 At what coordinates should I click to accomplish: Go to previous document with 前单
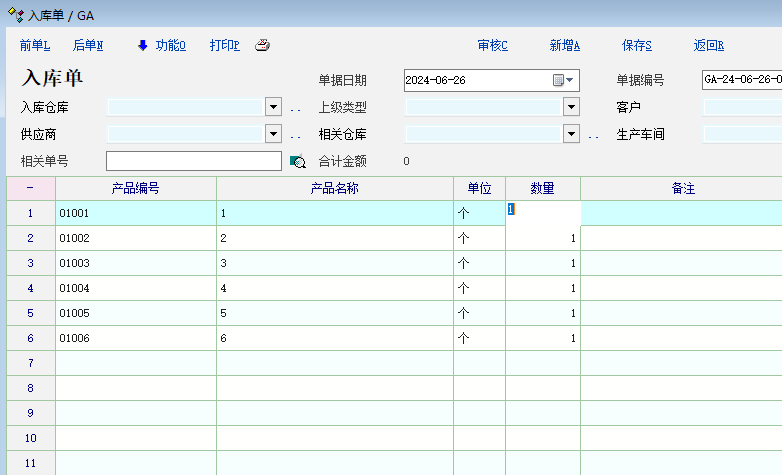pyautogui.click(x=35, y=45)
